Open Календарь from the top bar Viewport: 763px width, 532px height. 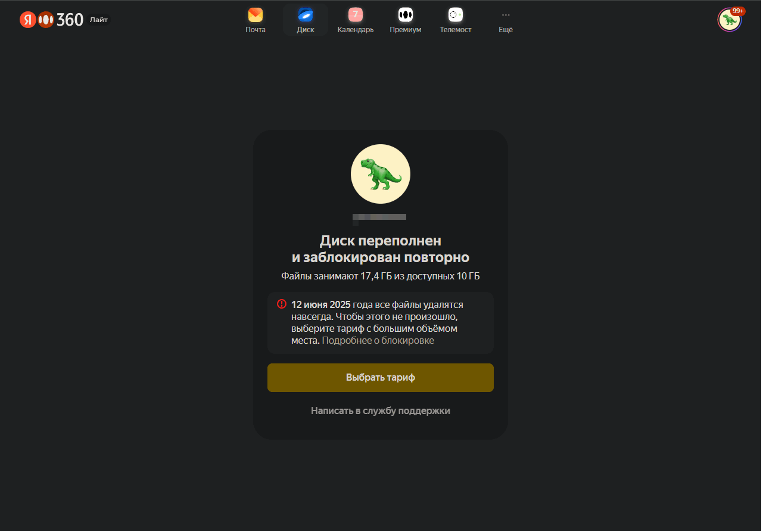pyautogui.click(x=356, y=20)
